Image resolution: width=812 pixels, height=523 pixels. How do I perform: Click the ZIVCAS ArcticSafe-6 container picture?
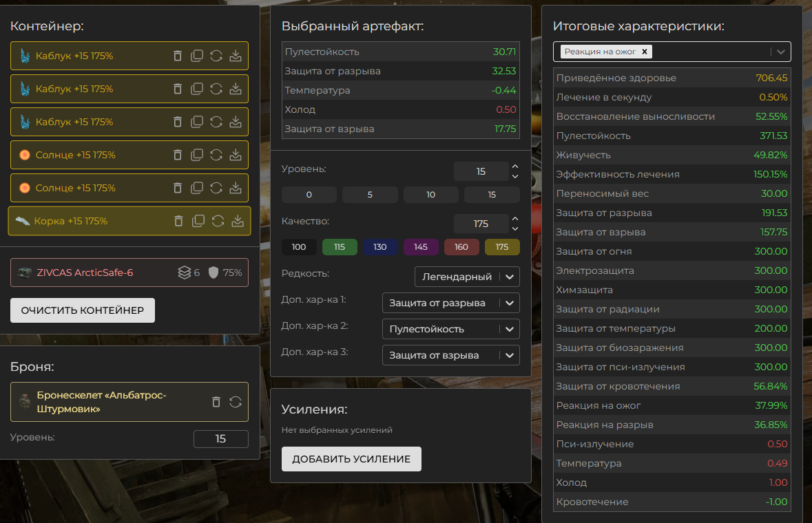tap(24, 273)
